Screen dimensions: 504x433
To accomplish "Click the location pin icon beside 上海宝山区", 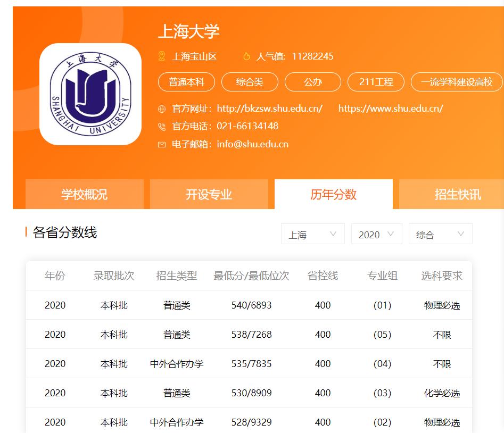I will (161, 55).
